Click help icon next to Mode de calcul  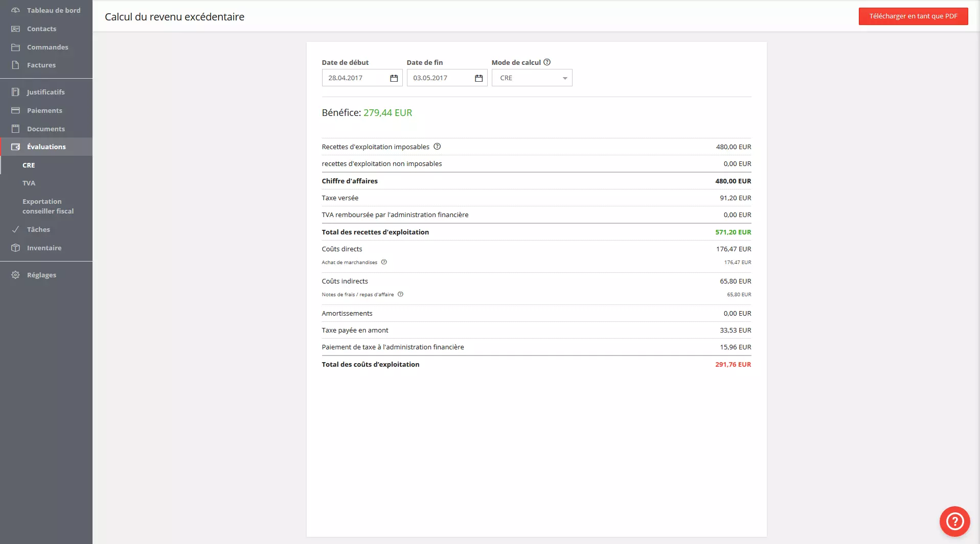(547, 62)
